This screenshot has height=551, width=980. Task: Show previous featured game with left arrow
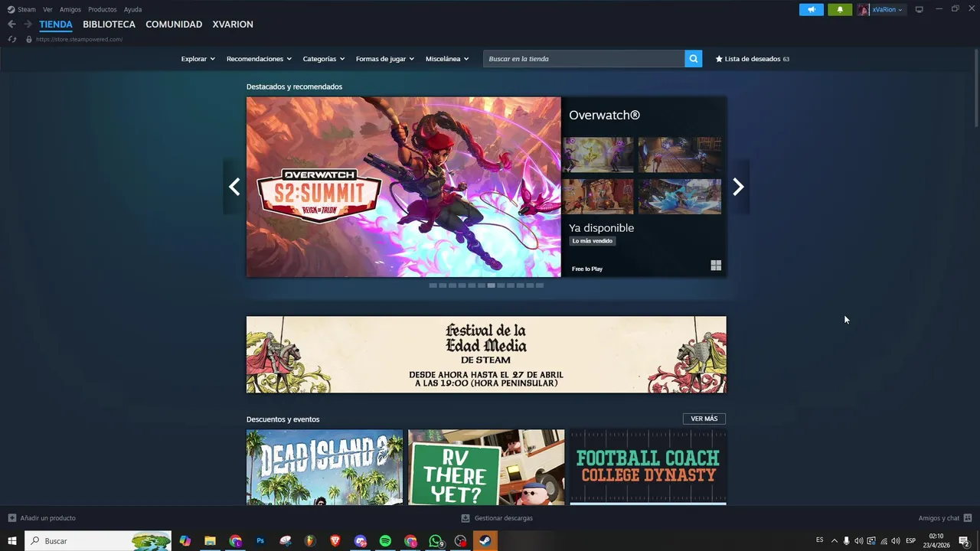[x=234, y=187]
